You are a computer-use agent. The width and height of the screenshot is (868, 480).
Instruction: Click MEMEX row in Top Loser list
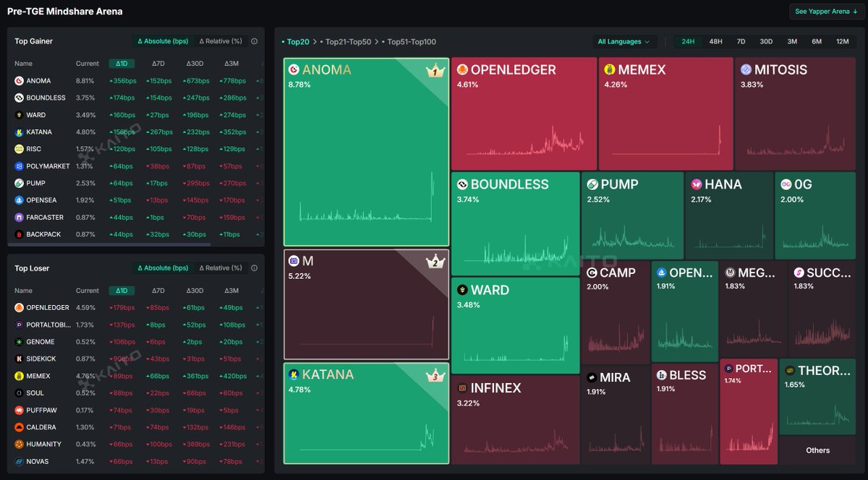(136, 376)
